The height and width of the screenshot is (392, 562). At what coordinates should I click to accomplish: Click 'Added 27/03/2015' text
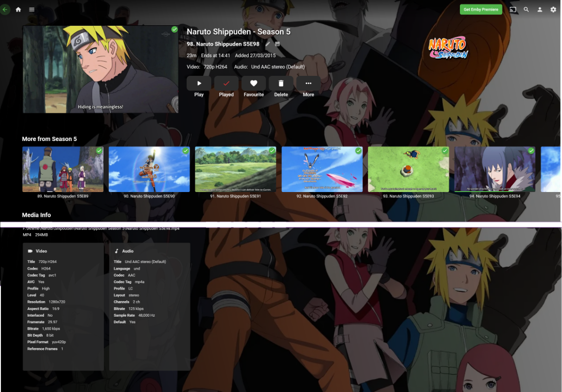tap(255, 56)
